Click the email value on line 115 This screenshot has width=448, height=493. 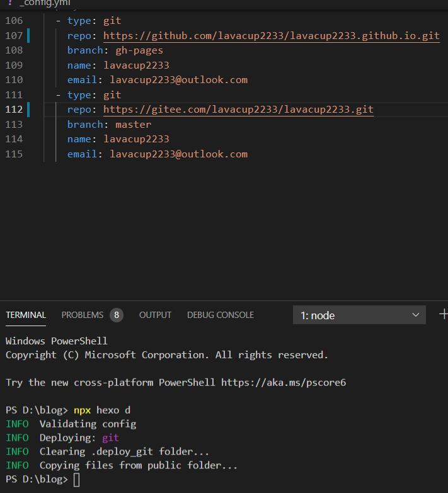tap(178, 154)
